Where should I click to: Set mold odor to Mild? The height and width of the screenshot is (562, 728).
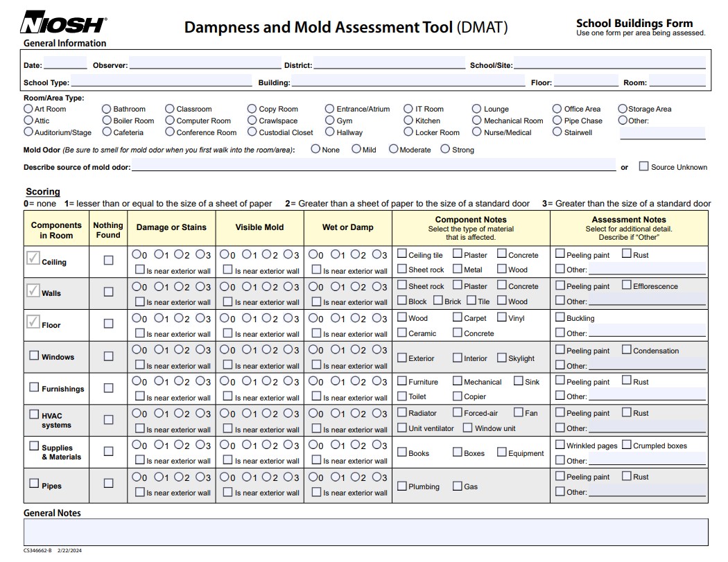[356, 149]
